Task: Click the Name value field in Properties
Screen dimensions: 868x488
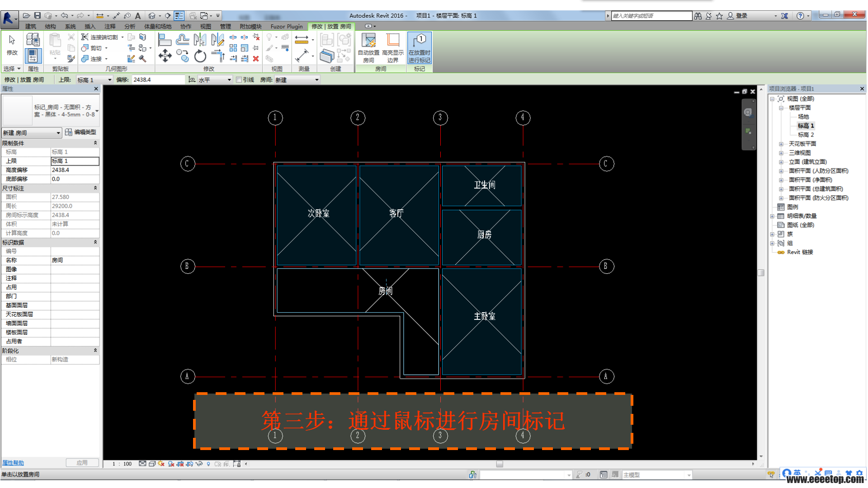Action: [75, 260]
